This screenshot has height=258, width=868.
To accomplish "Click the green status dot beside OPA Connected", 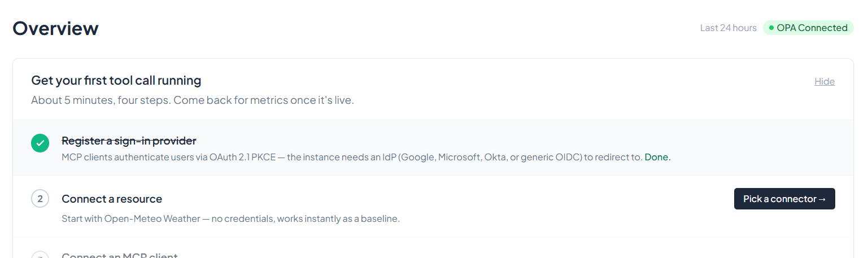I will tap(771, 28).
